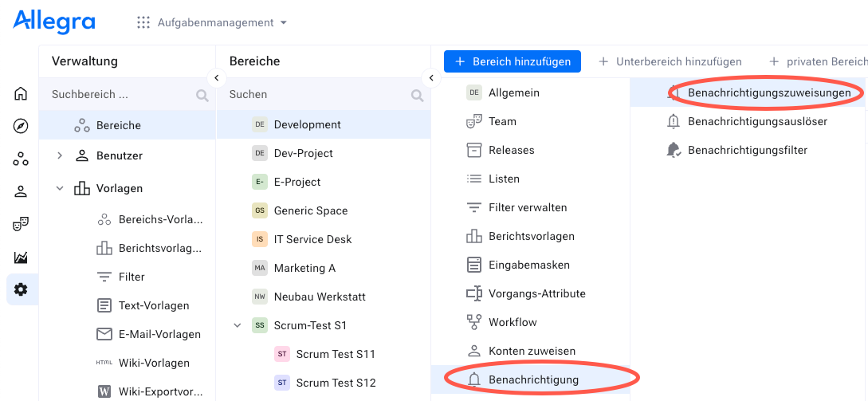Select IT Service Desk in Bereiche list
Viewport: 868px width, 401px height.
(x=312, y=239)
